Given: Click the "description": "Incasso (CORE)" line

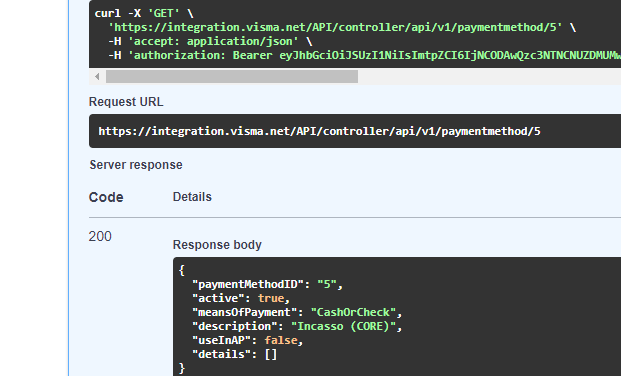Looking at the screenshot, I should coord(297,326).
